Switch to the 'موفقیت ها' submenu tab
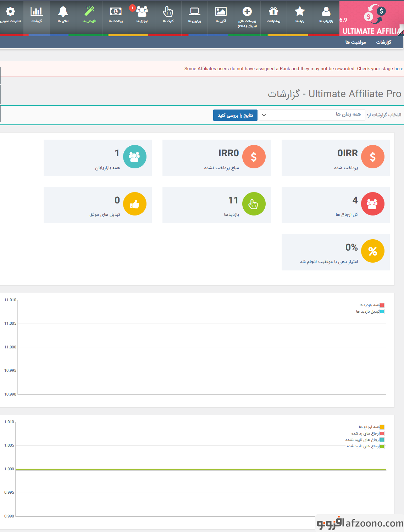 click(355, 42)
